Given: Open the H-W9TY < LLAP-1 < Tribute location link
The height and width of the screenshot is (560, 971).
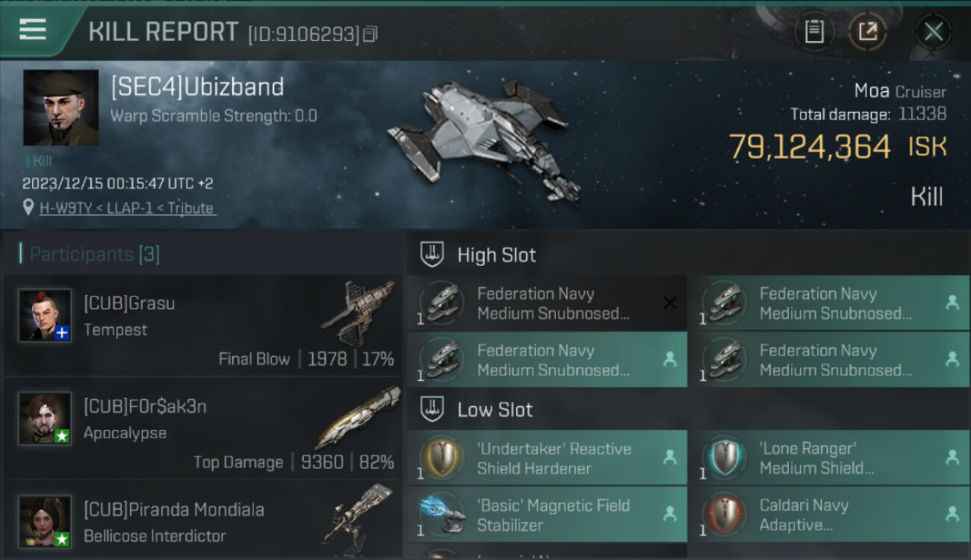Looking at the screenshot, I should click(x=128, y=208).
